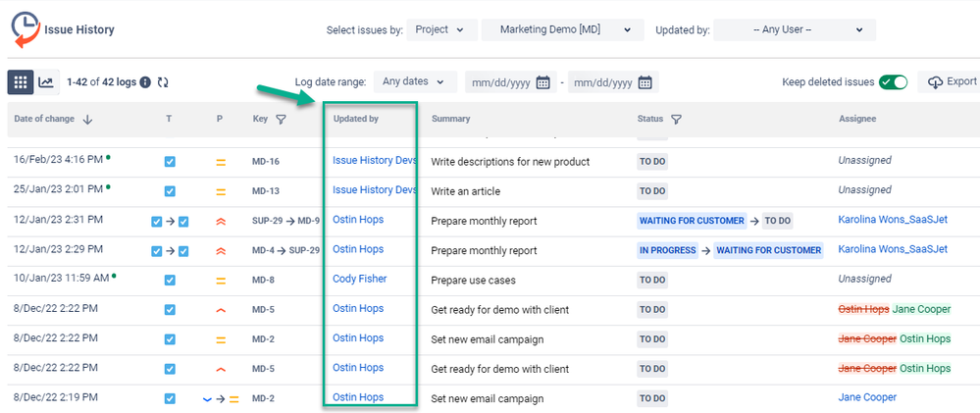Open Any User updated-by dropdown
Image resolution: width=980 pixels, height=413 pixels.
(795, 30)
